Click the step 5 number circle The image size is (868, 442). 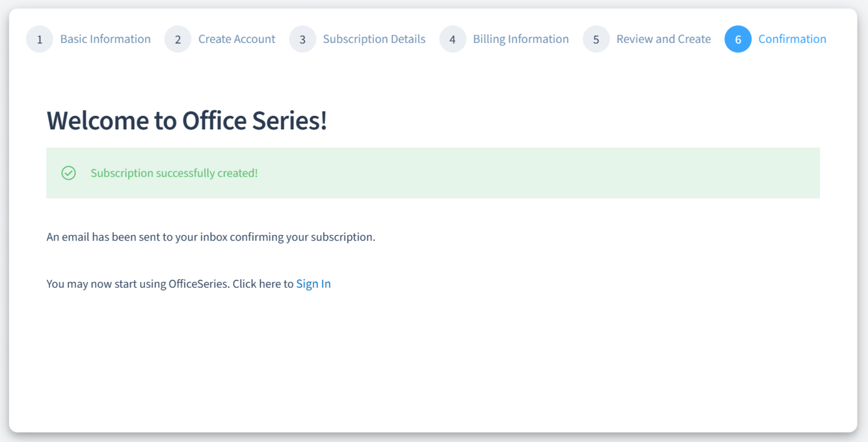(596, 39)
